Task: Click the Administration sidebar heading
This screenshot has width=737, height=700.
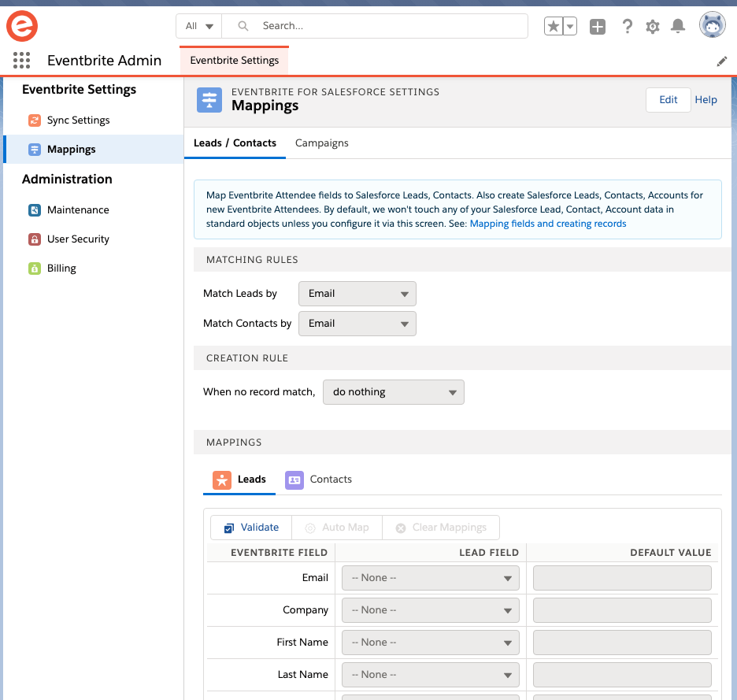Action: (x=67, y=179)
